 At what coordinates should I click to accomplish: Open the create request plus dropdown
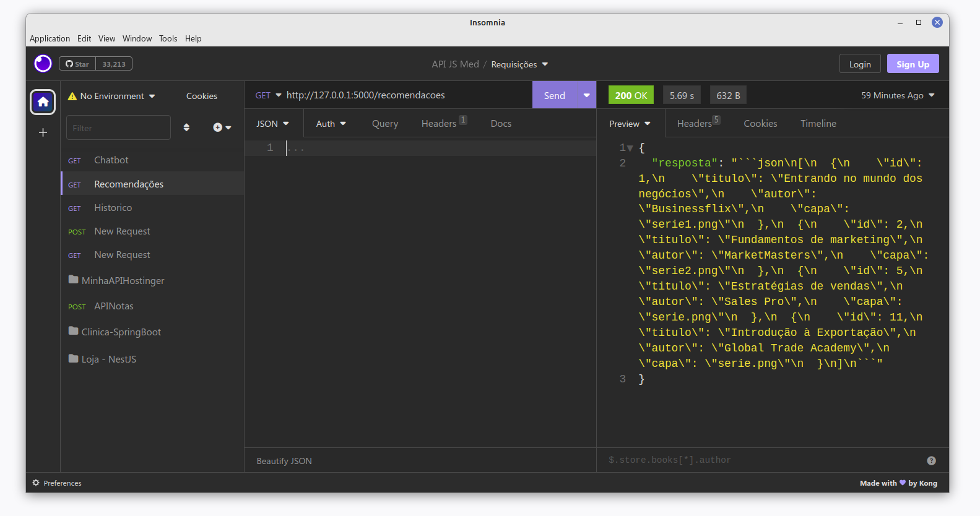tap(222, 127)
